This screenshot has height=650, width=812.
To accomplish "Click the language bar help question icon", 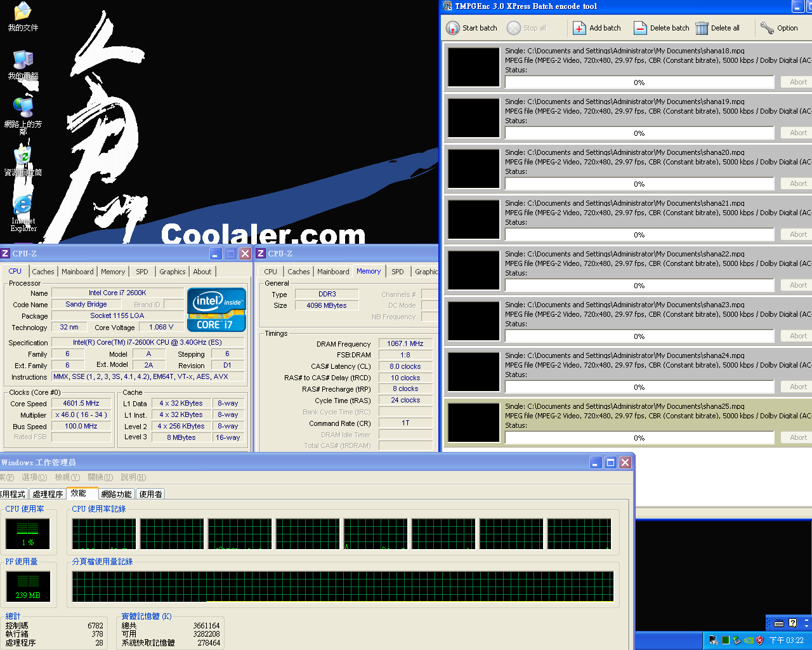I will click(x=792, y=623).
